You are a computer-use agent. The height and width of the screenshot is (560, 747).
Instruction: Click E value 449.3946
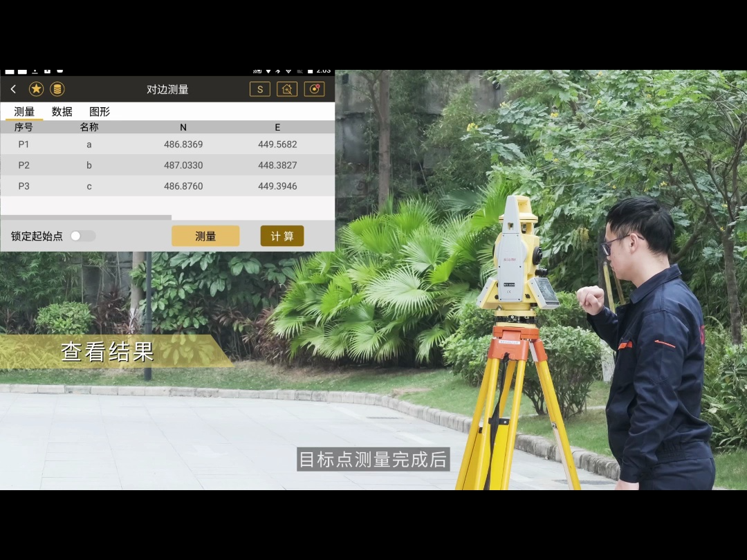tap(277, 186)
